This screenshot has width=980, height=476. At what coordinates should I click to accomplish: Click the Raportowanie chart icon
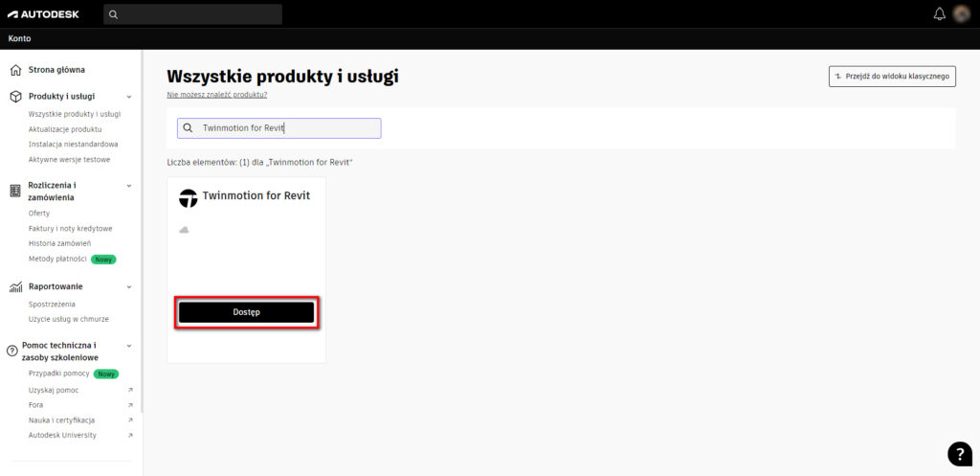[15, 287]
